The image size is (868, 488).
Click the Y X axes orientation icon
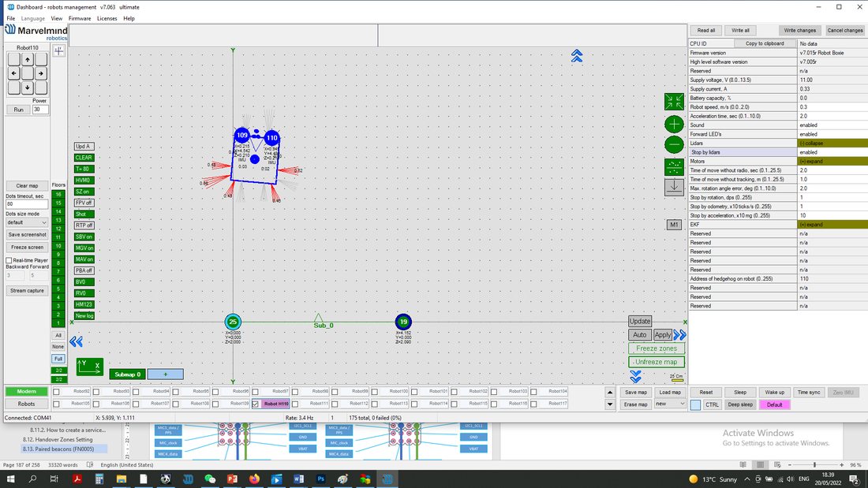coord(89,367)
